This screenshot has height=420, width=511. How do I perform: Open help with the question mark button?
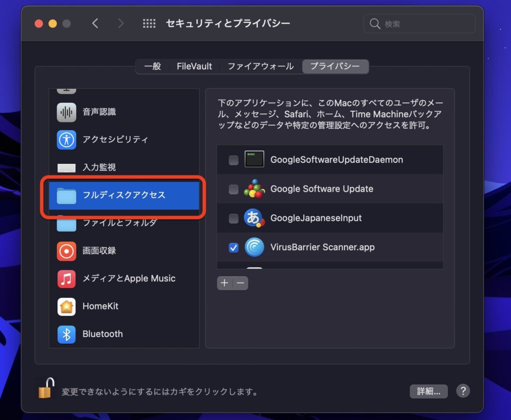point(463,391)
